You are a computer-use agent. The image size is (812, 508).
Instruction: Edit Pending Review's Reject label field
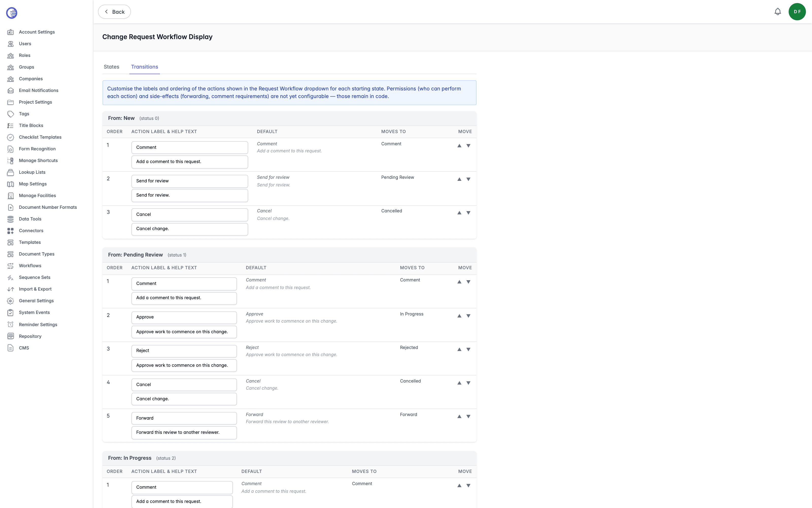pos(184,351)
